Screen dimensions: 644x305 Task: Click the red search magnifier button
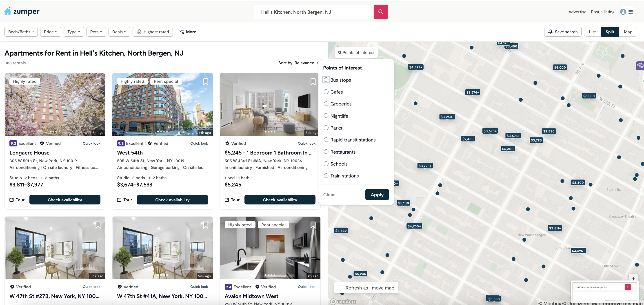tap(380, 12)
